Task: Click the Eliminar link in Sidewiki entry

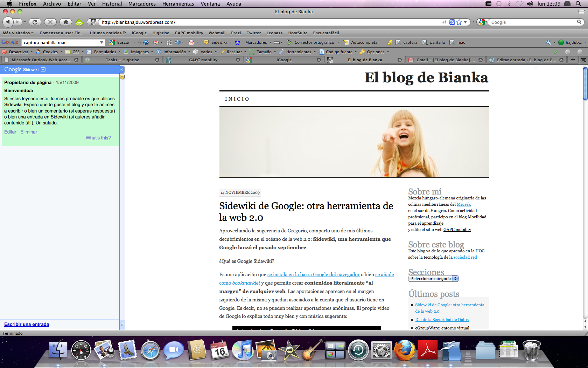Action: point(29,132)
